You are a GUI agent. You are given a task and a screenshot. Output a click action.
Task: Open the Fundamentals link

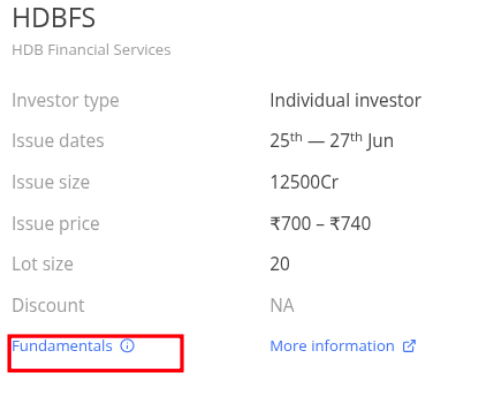click(x=62, y=346)
